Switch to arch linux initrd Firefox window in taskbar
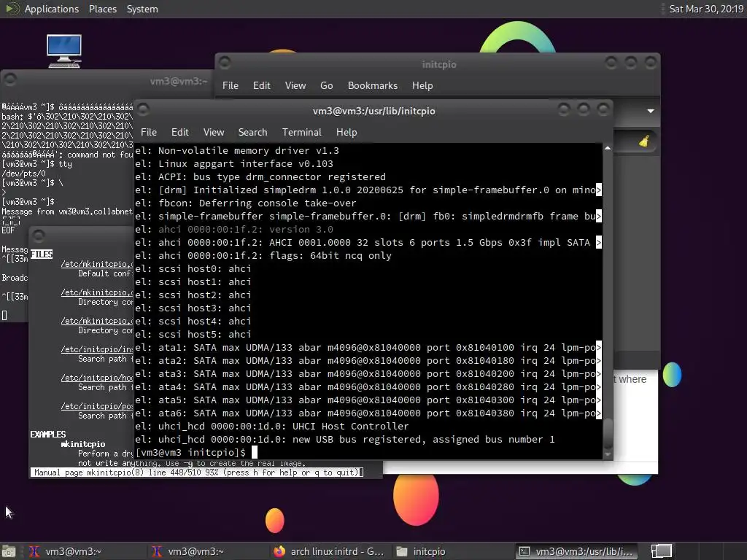 pos(329,551)
